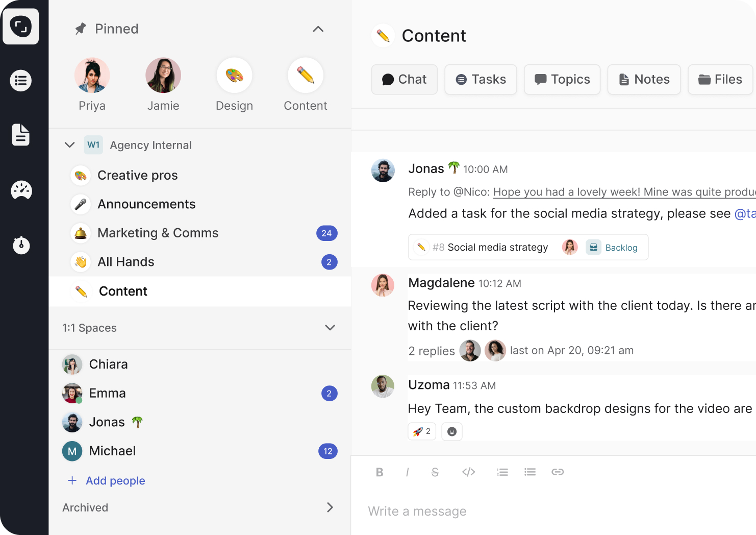Switch to the Tasks tab
This screenshot has width=756, height=535.
coord(481,80)
